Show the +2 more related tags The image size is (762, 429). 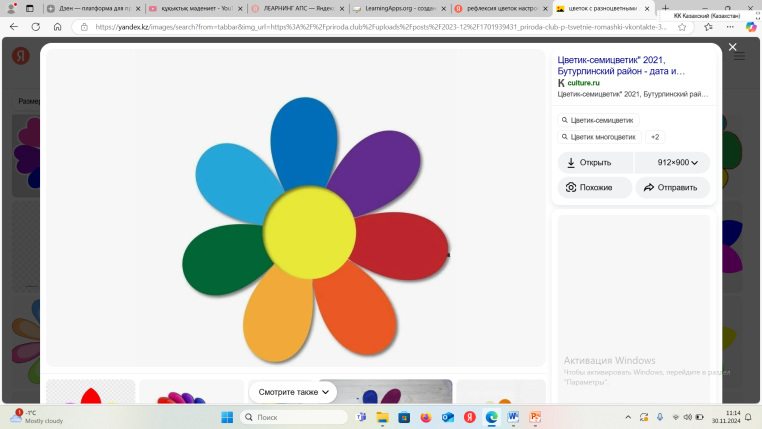[x=655, y=137]
